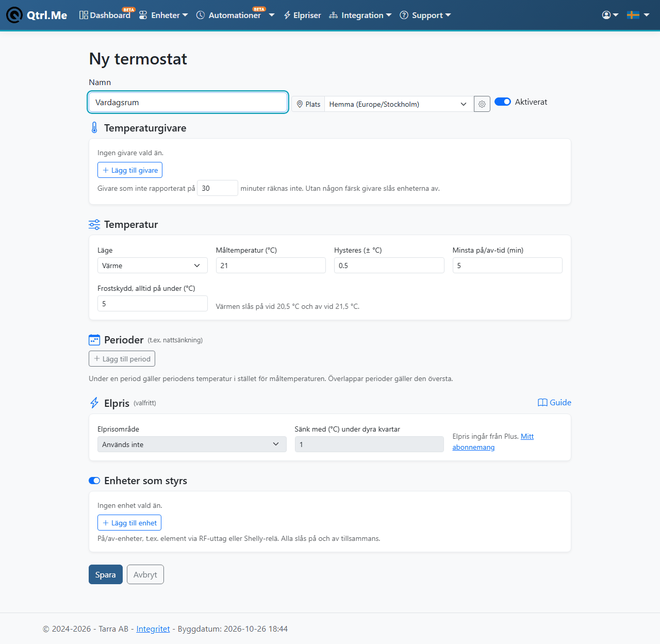This screenshot has height=644, width=660.
Task: Toggle the Aktiverat switch
Action: tap(503, 102)
